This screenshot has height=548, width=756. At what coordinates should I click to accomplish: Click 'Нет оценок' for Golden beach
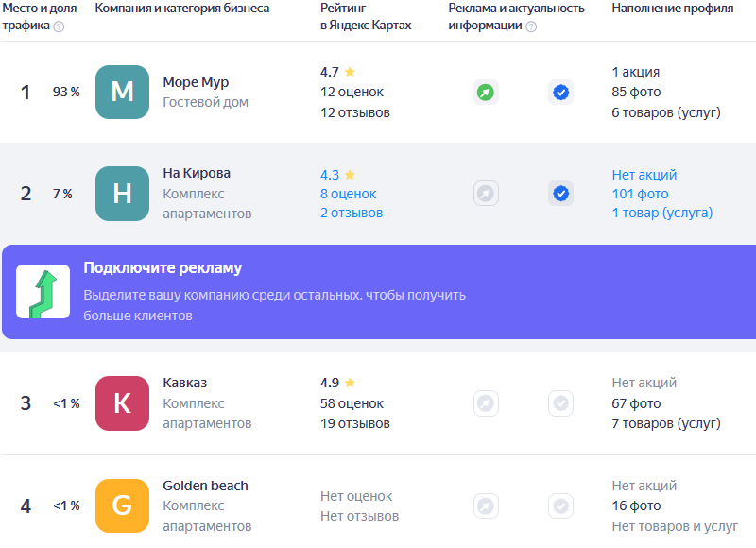pyautogui.click(x=356, y=496)
